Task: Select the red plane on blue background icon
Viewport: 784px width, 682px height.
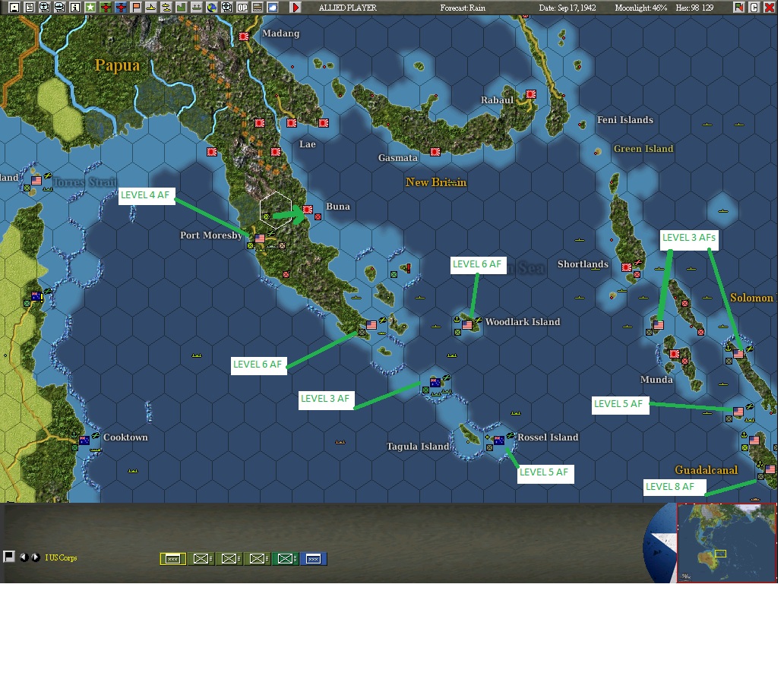Action: coord(121,8)
